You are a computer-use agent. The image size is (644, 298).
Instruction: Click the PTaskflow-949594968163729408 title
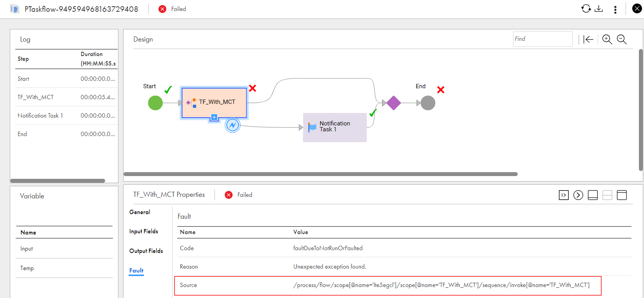[x=81, y=9]
